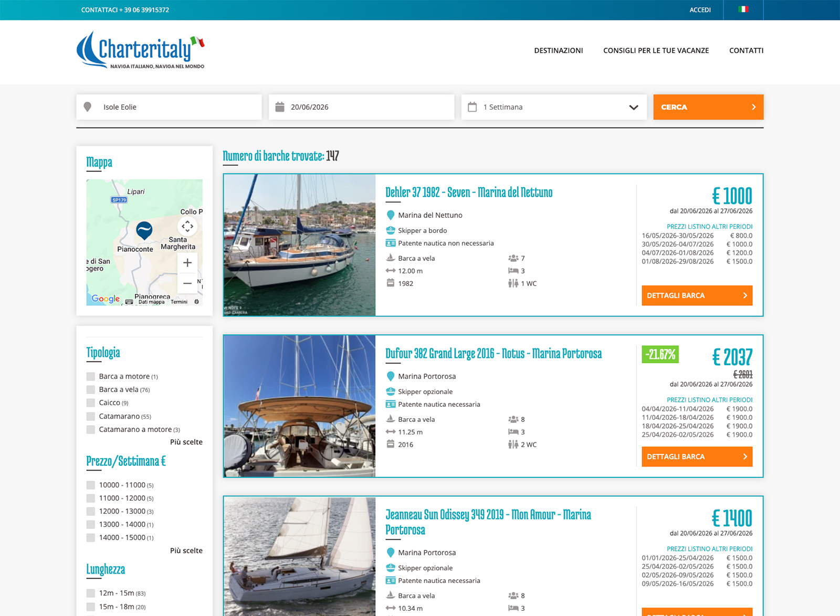The width and height of the screenshot is (840, 616).
Task: Zoom in on the map
Action: (x=187, y=263)
